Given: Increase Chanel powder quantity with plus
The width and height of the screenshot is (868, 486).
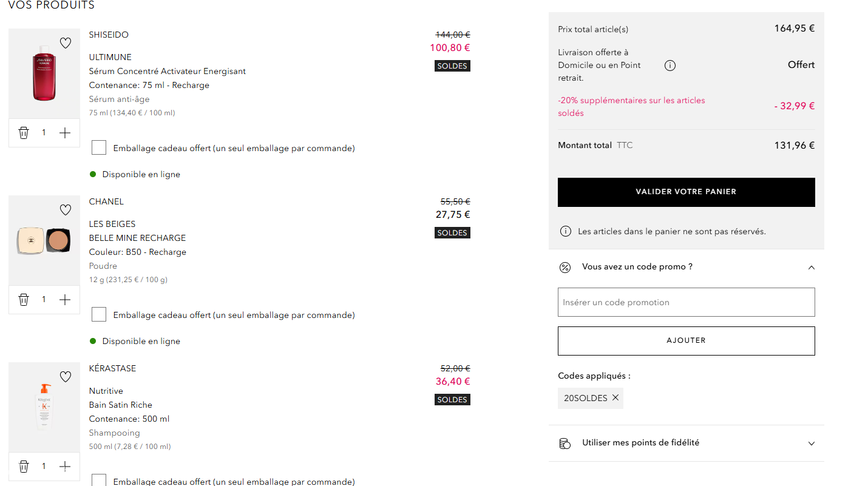Looking at the screenshot, I should coord(65,300).
